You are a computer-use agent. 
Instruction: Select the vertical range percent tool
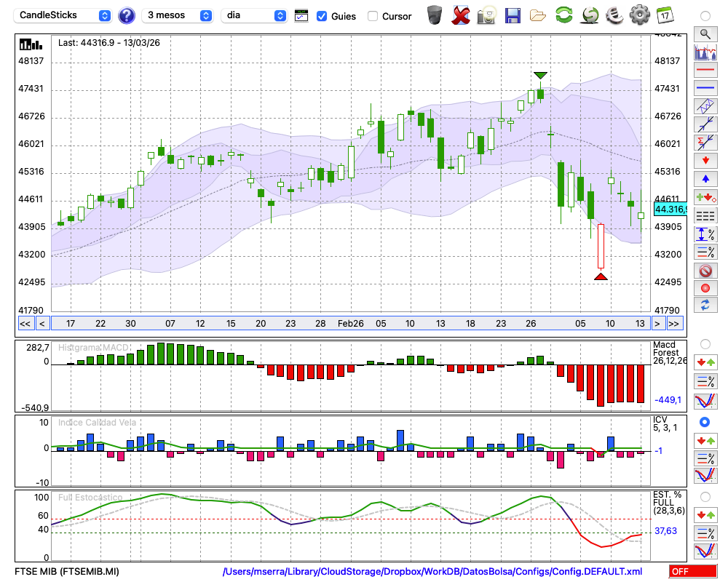coord(705,234)
